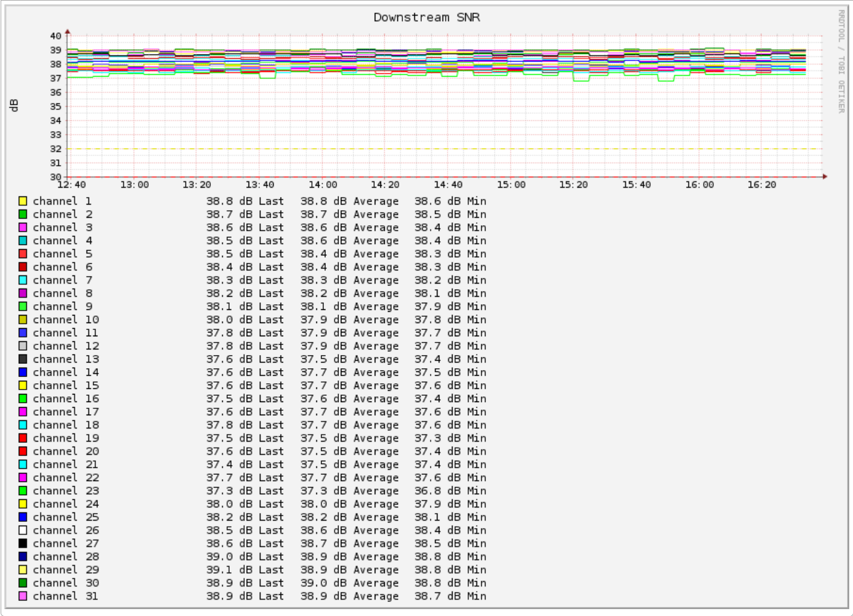Viewport: 853px width, 616px height.
Task: Click channel 29's 39.1 dB Last value
Action: click(245, 570)
